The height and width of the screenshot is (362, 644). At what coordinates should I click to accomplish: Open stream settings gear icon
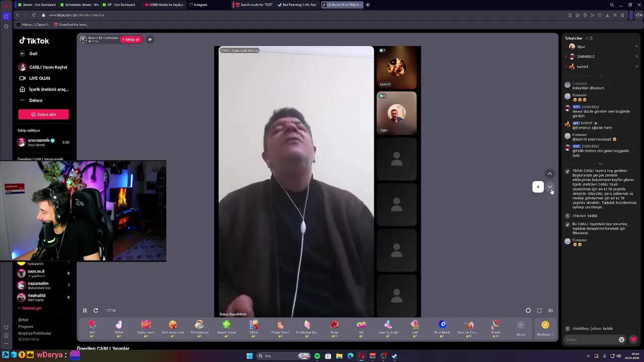[528, 311]
